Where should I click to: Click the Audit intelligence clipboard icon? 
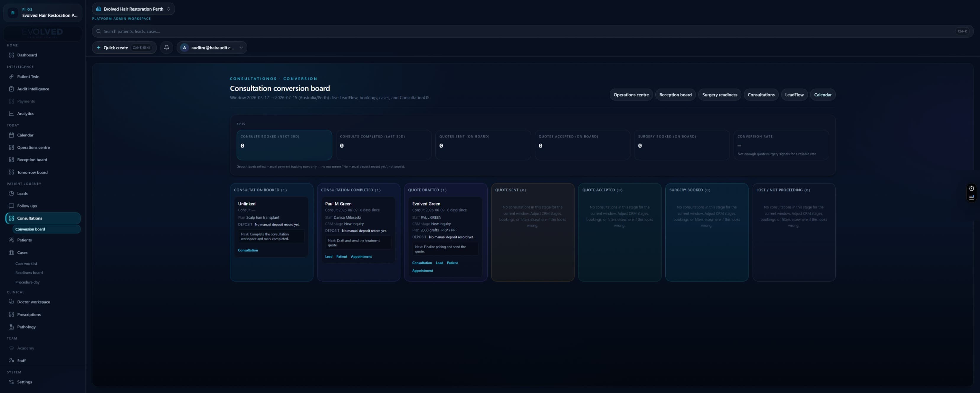tap(12, 89)
